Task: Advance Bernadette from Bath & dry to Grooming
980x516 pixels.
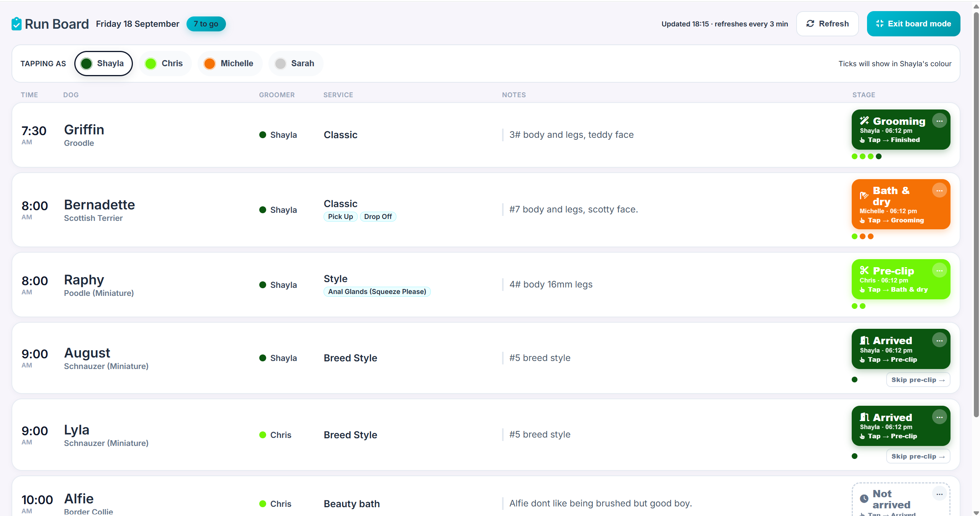Action: pos(900,204)
